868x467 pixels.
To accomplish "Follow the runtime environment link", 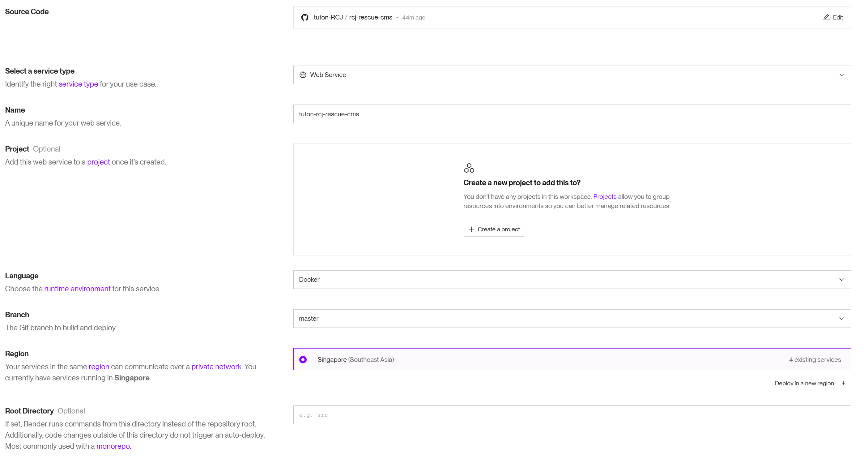I will click(77, 289).
